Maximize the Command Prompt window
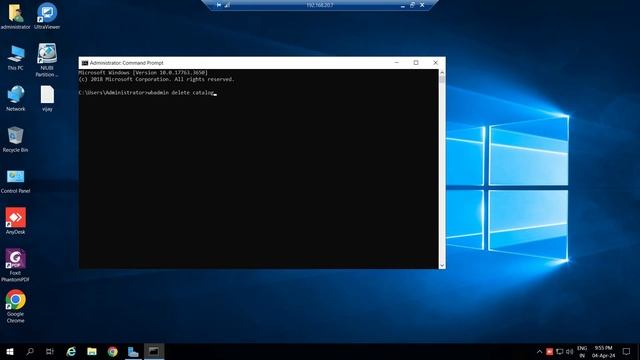The image size is (640, 360). [416, 62]
